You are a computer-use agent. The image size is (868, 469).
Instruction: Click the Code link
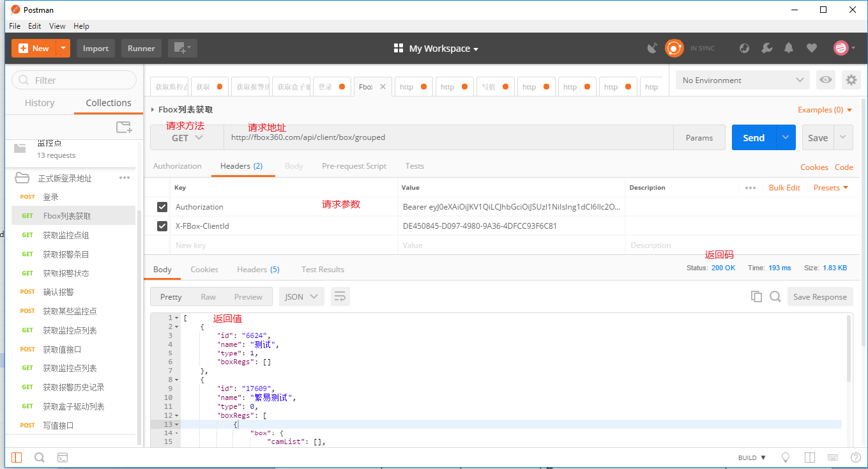844,167
